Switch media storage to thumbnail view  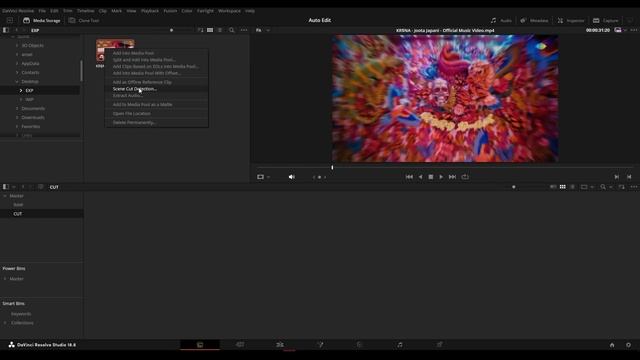[x=210, y=30]
